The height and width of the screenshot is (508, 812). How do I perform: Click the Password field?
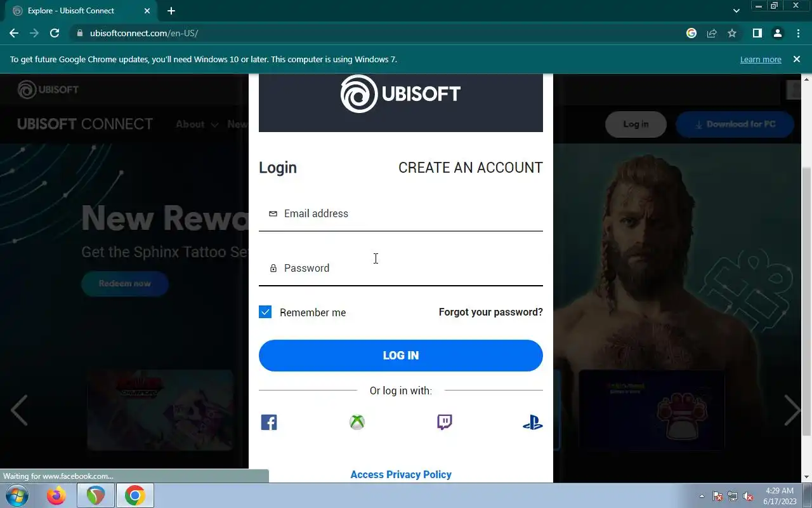pos(401,268)
